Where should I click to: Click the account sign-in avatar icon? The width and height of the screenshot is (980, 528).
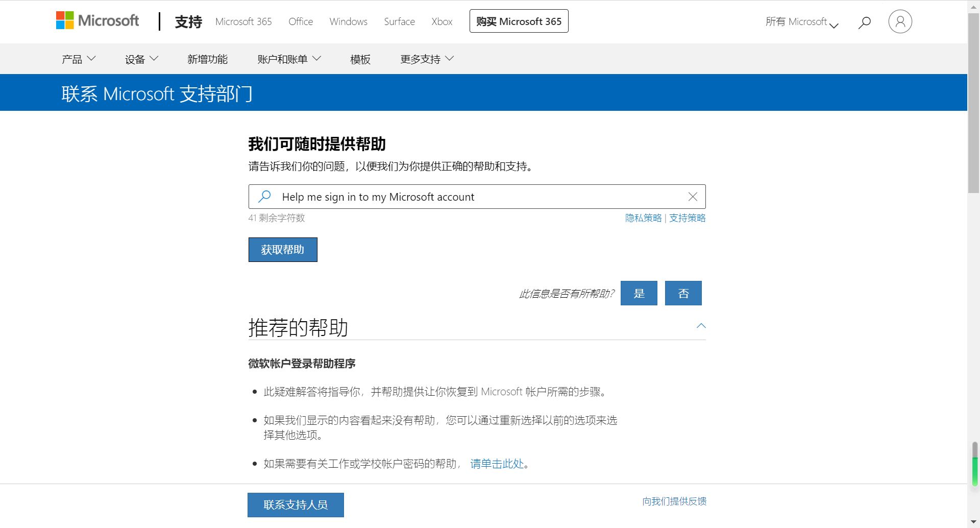click(900, 21)
